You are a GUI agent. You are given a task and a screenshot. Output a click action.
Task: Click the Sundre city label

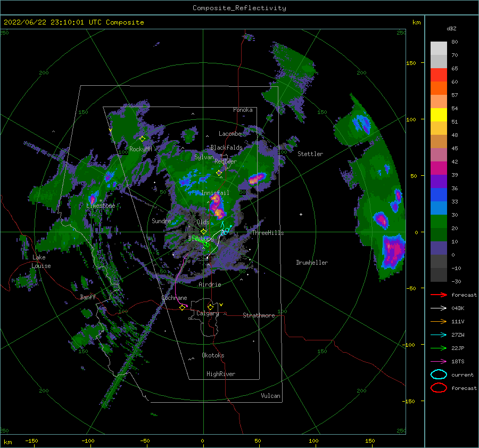pos(161,221)
